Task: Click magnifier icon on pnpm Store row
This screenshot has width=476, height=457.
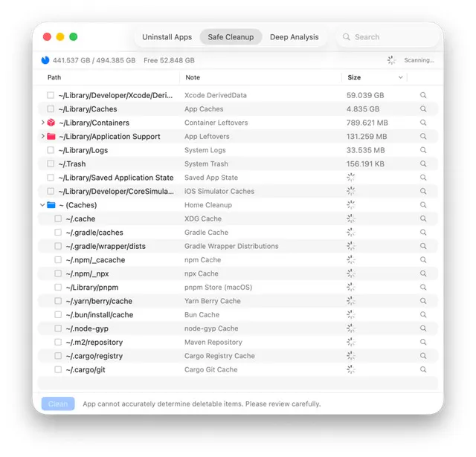Action: click(423, 287)
